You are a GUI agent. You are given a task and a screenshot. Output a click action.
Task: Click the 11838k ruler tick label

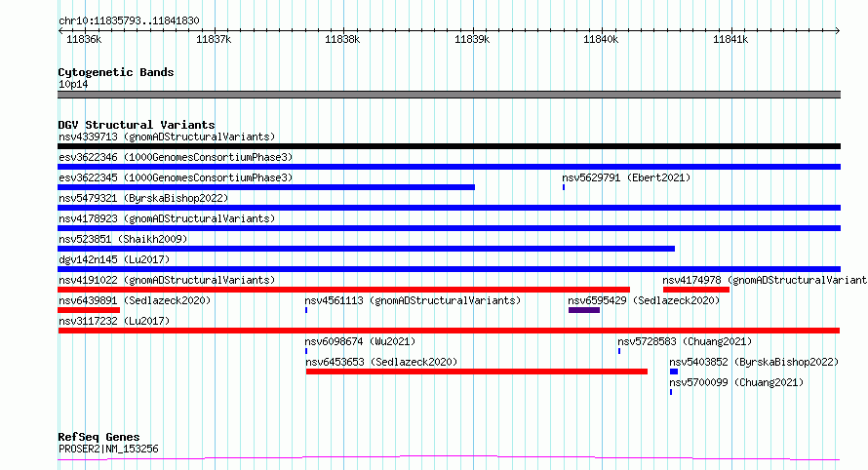342,39
